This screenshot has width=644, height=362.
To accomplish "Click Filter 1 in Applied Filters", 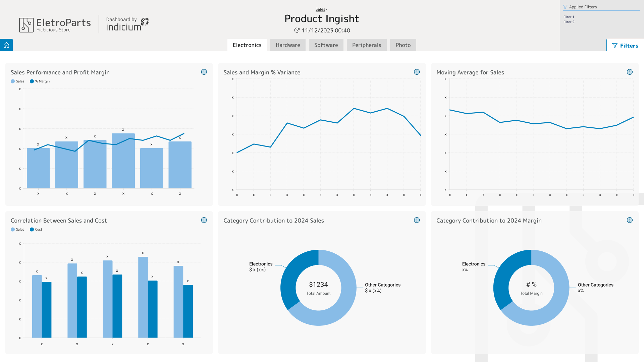I will tap(569, 17).
